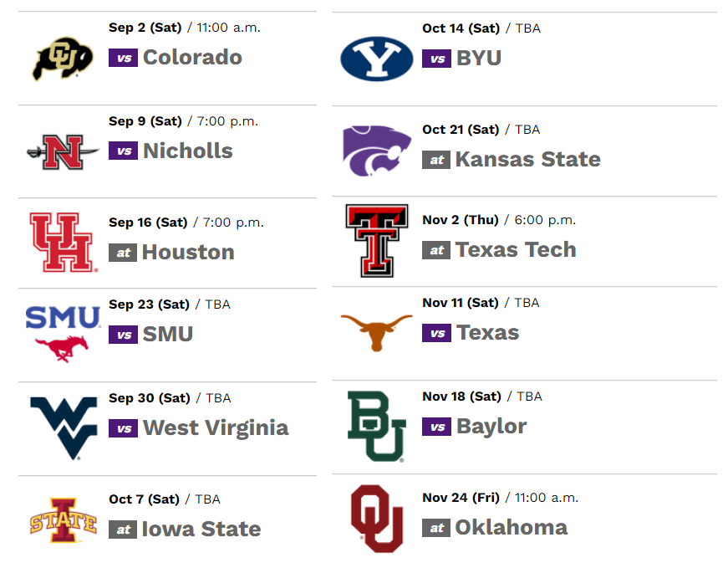
Task: Click the Texas Tech double-T logo
Action: click(x=376, y=240)
